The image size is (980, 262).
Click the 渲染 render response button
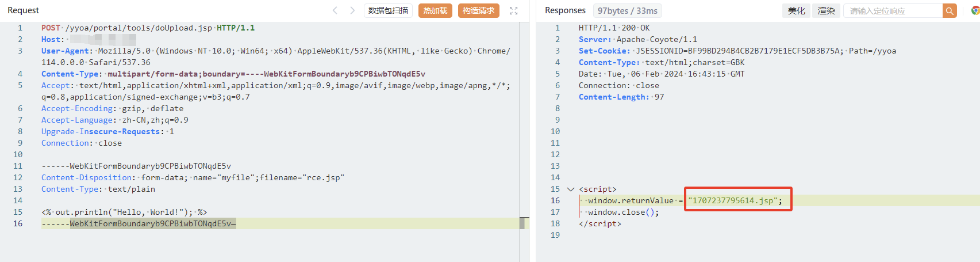tap(826, 10)
